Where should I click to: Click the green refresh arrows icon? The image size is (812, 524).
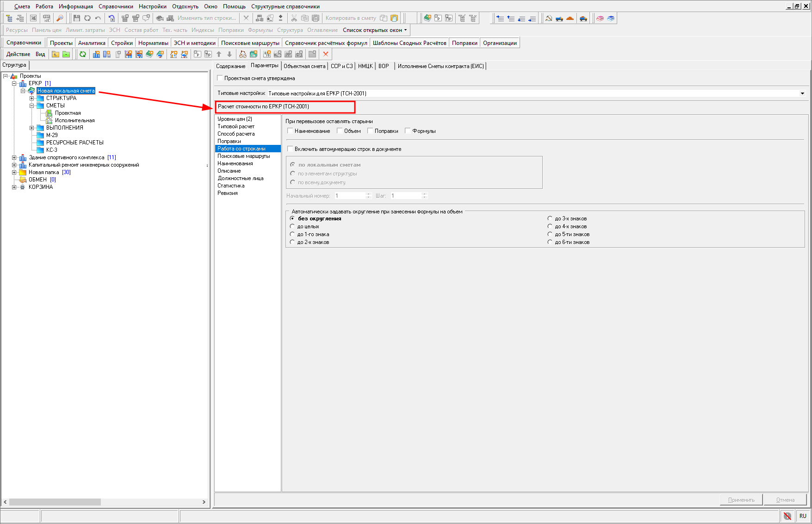point(82,54)
